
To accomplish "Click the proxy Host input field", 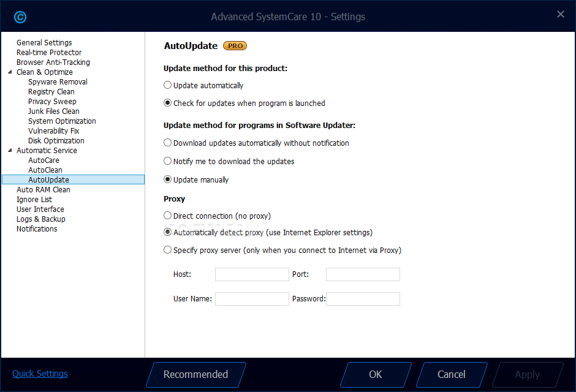I will (x=252, y=274).
